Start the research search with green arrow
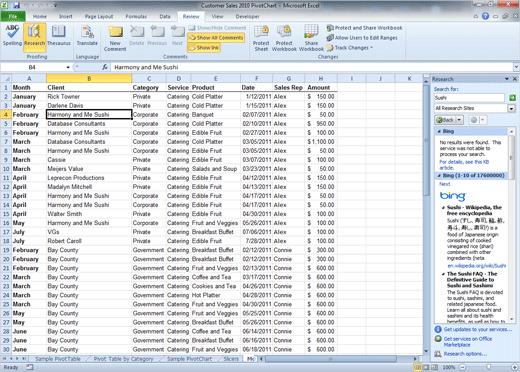The width and height of the screenshot is (520, 372). 512,98
